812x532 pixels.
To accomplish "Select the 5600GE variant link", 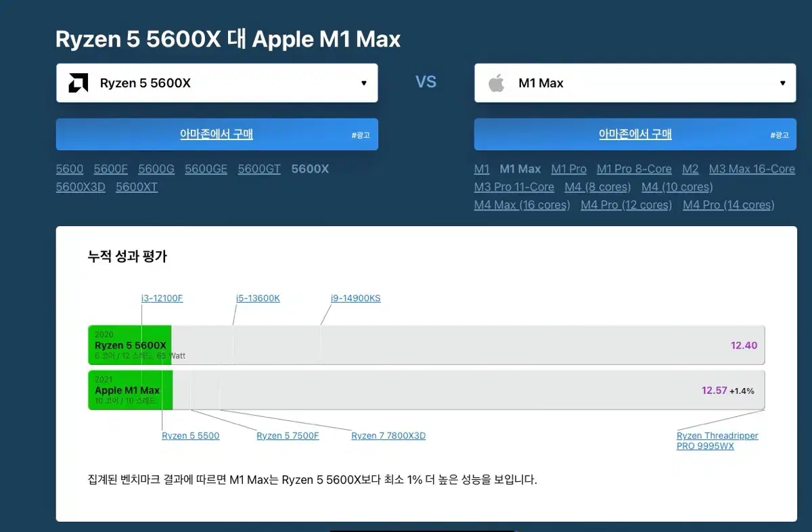I will click(206, 169).
